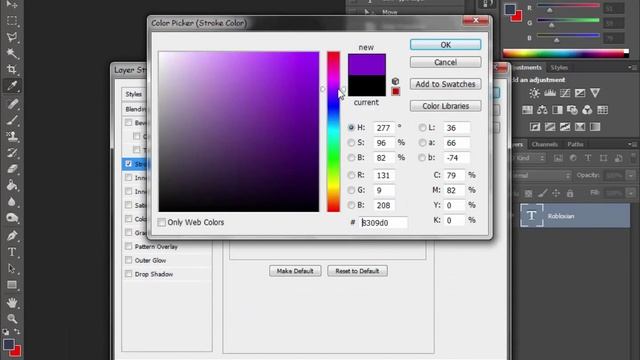Open the Kind filter dropdown

coord(530,158)
